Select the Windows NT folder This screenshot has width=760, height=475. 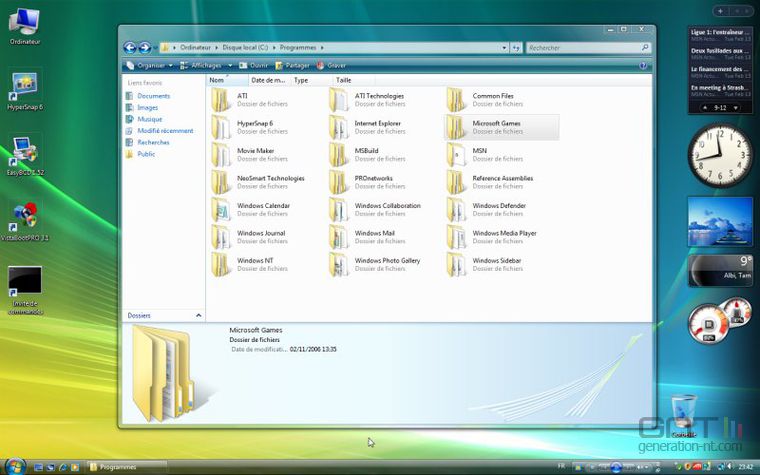[250, 264]
